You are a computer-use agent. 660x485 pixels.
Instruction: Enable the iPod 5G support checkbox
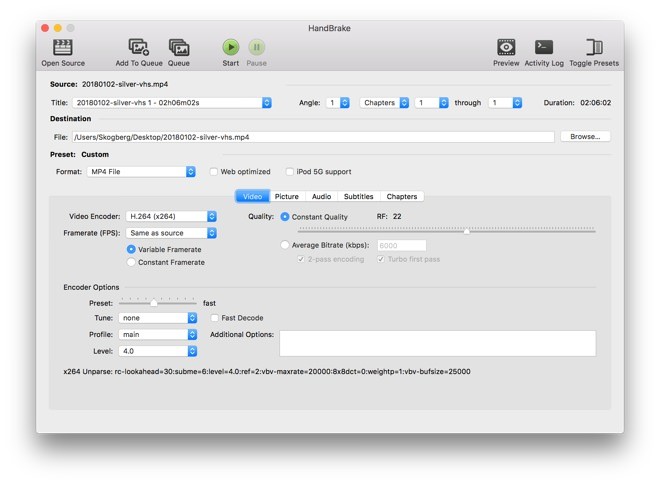290,172
